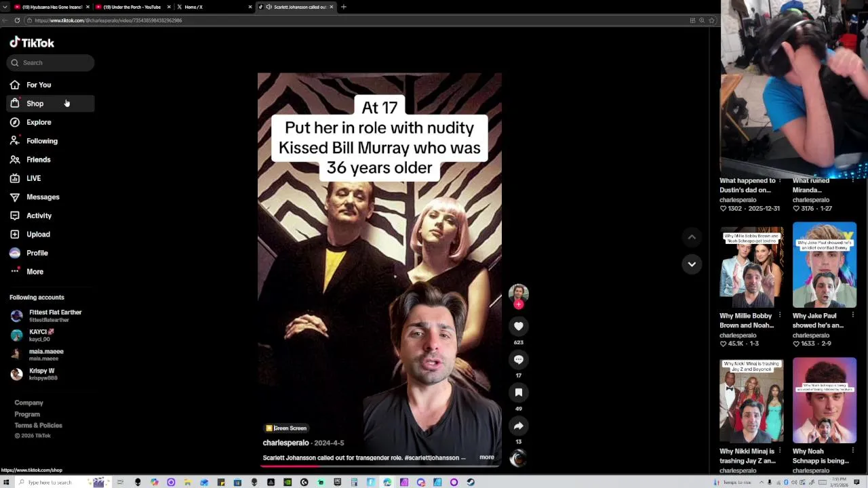Viewport: 868px width, 488px height.
Task: Open the LIVE section
Action: [33, 178]
